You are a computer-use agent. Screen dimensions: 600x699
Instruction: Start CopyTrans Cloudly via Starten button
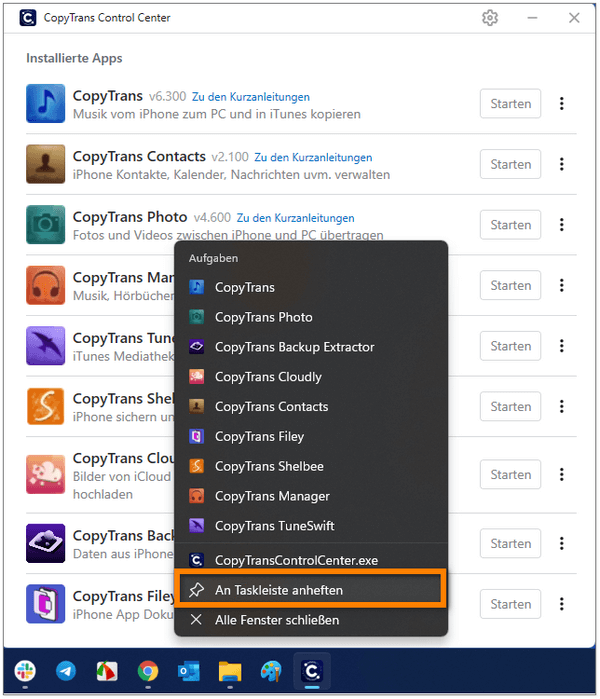click(x=510, y=474)
